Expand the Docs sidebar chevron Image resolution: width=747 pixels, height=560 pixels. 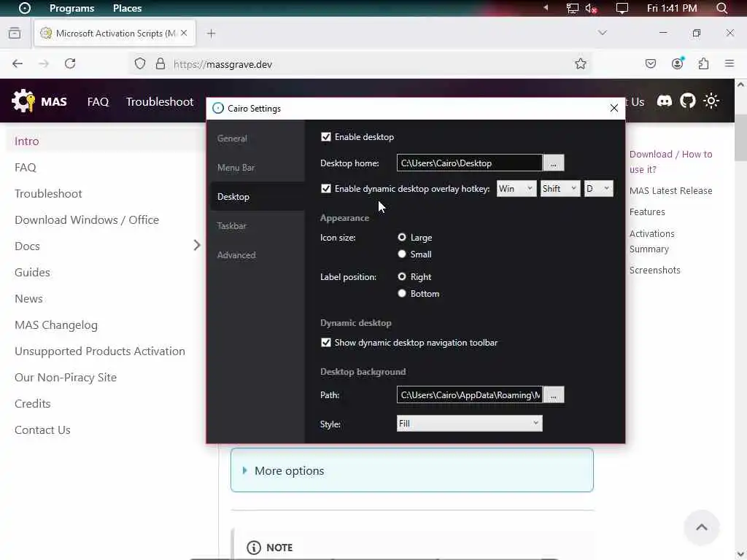tap(197, 245)
